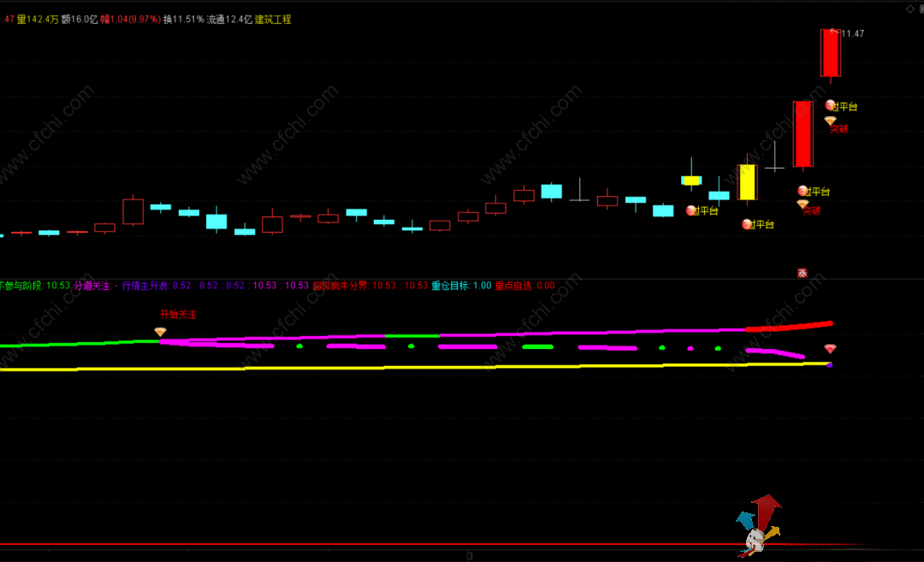The width and height of the screenshot is (924, 562).
Task: Select the 11.47 high price label
Action: click(853, 34)
